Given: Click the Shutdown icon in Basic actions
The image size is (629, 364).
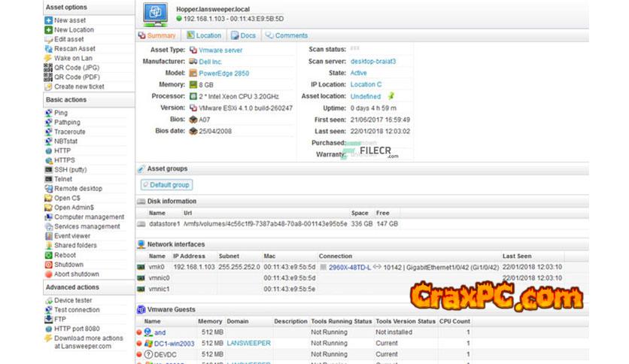Looking at the screenshot, I should tap(49, 265).
